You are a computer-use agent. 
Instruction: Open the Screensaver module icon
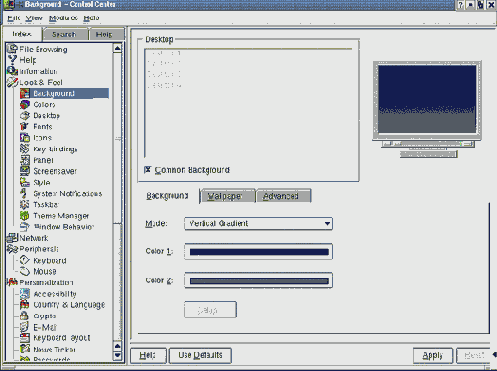[25, 171]
